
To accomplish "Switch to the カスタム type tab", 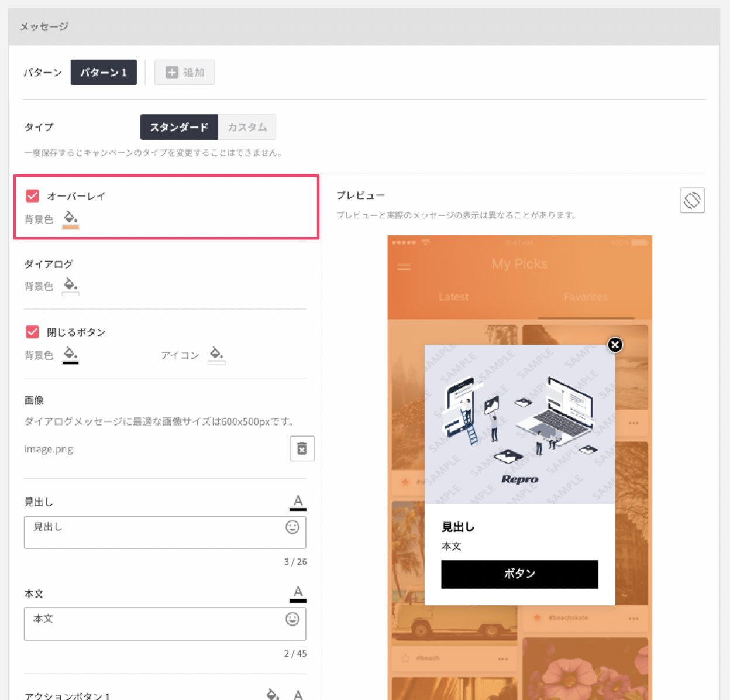I will pos(247,127).
